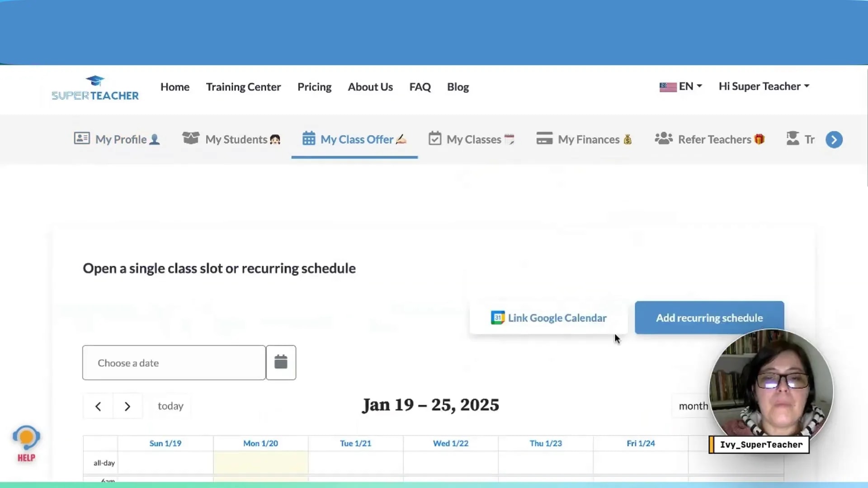Go to previous week with left arrow

point(98,406)
